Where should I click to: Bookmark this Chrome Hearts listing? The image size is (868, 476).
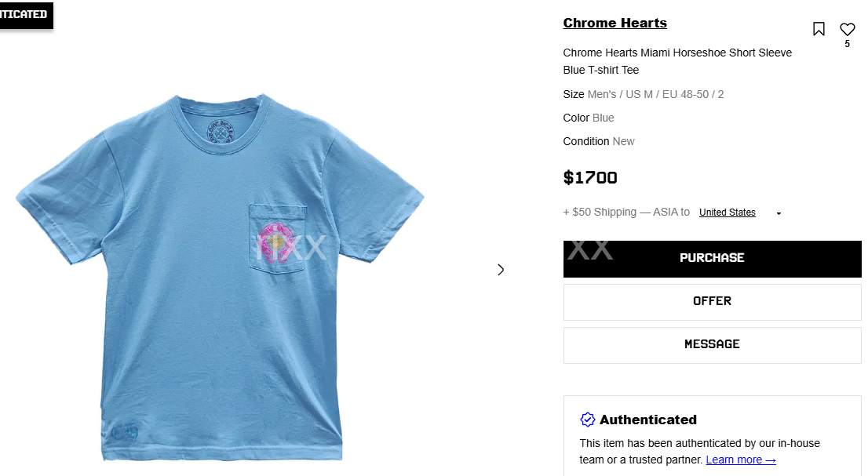(x=819, y=29)
